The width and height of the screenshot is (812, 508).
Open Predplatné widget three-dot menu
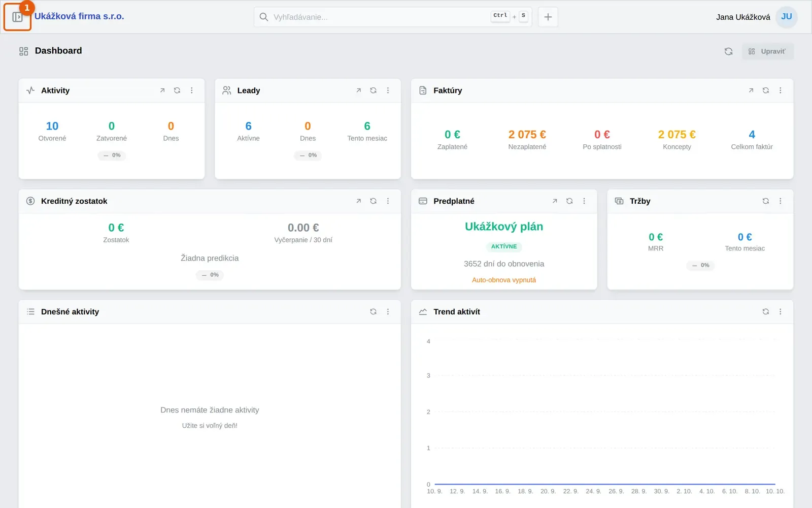point(584,201)
